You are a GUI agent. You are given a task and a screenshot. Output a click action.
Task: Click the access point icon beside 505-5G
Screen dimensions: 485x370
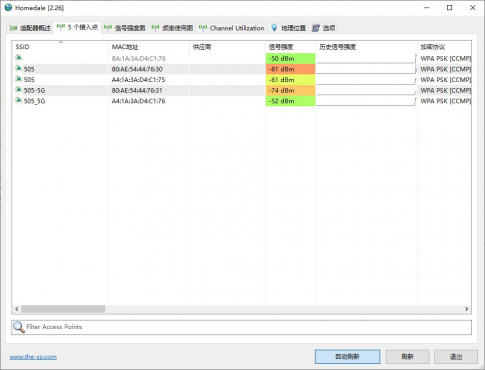[19, 90]
